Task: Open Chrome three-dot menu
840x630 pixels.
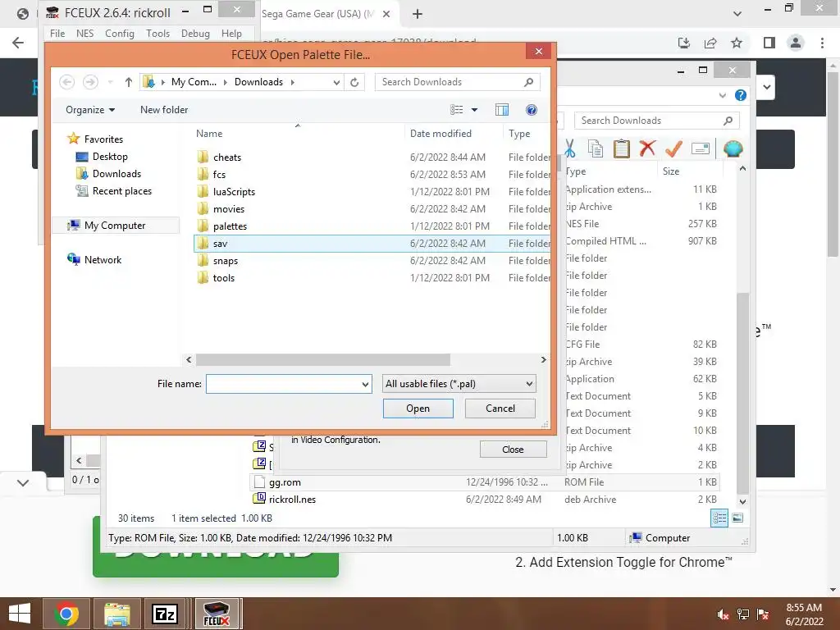Action: 822,43
